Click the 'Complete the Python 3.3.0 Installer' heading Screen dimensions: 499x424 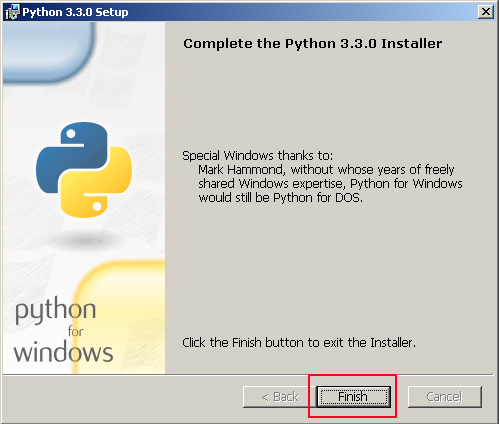pos(313,44)
